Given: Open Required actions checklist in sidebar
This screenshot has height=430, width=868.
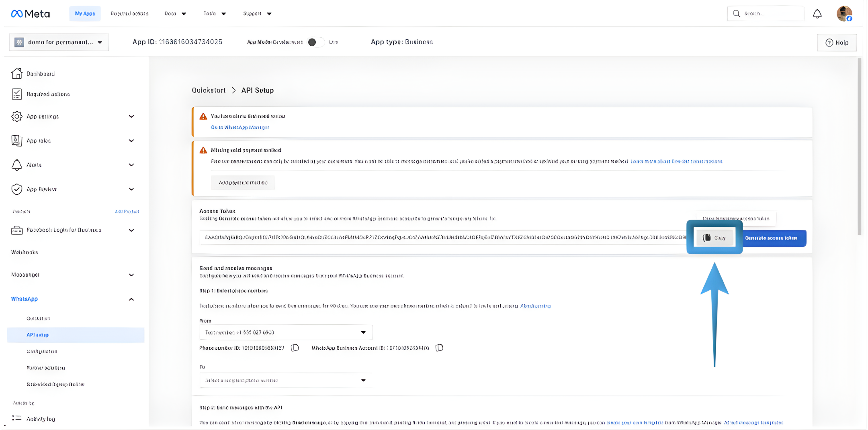Looking at the screenshot, I should pos(48,94).
